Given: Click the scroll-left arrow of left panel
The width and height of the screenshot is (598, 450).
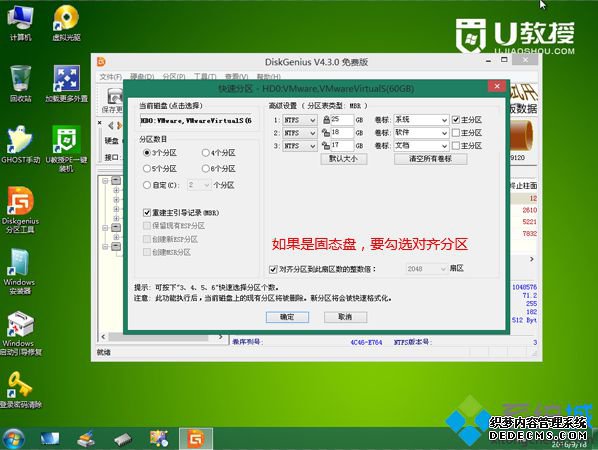Looking at the screenshot, I should 103,337.
